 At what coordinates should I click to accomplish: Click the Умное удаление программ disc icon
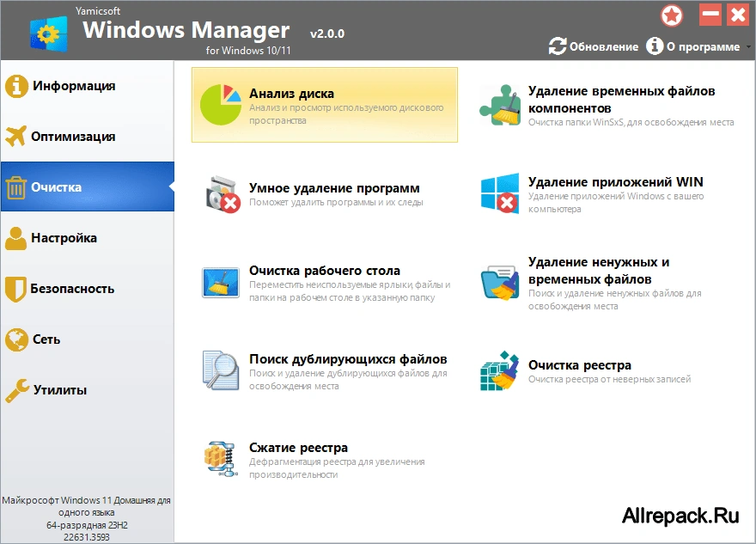coord(223,194)
